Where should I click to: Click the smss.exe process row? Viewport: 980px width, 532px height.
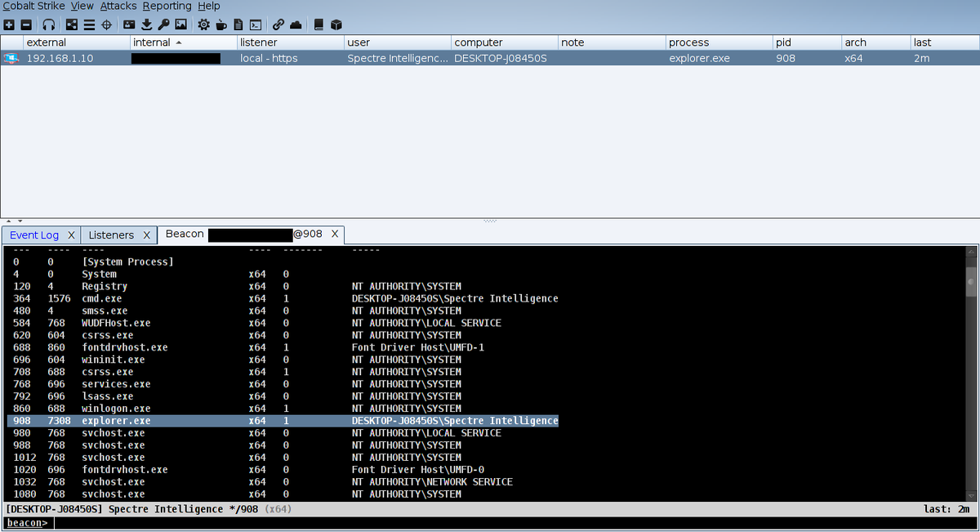(x=237, y=311)
